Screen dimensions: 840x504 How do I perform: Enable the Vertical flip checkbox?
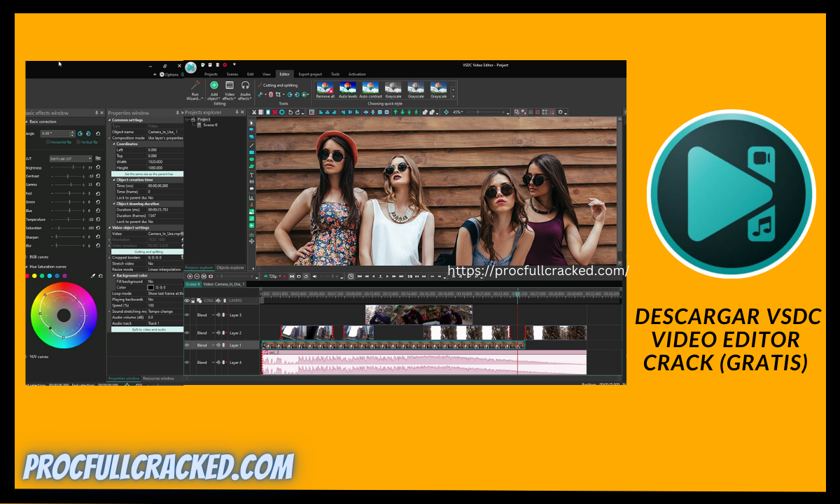(x=78, y=142)
